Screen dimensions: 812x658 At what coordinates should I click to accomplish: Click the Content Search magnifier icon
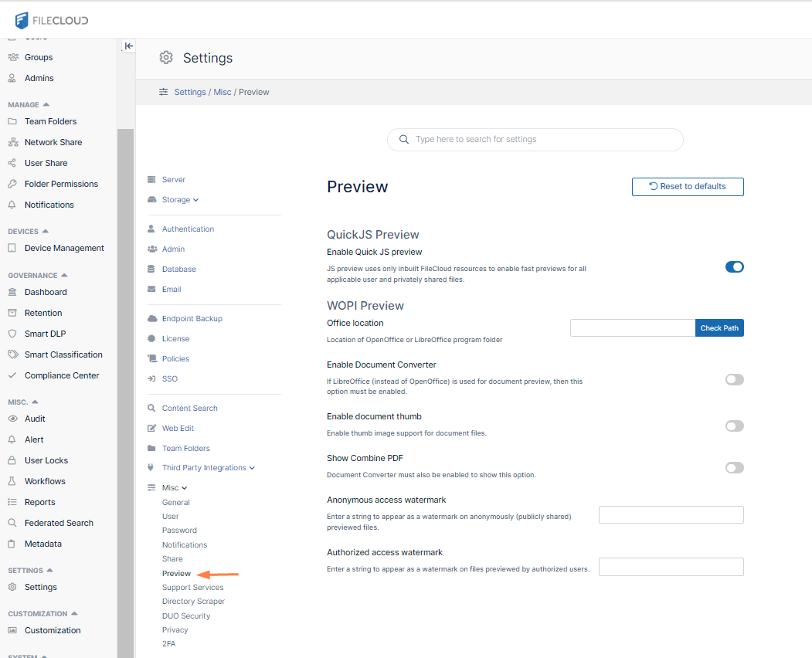click(x=151, y=408)
